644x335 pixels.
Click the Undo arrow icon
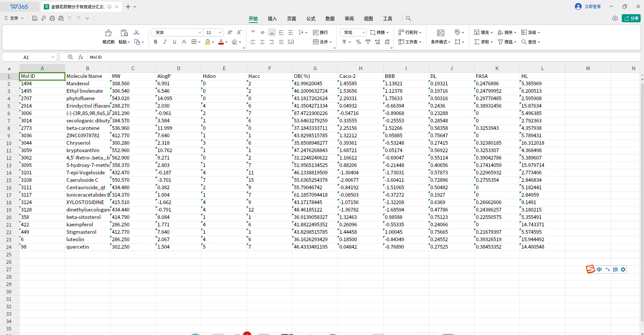pyautogui.click(x=70, y=18)
